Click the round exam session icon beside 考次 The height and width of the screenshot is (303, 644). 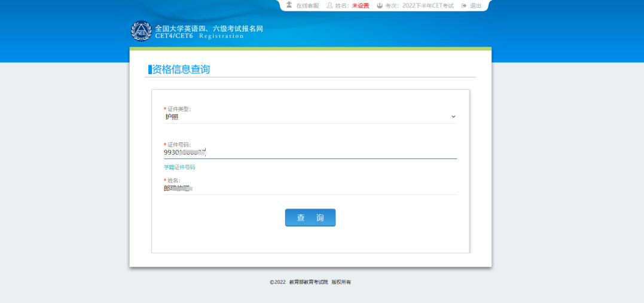[x=380, y=6]
